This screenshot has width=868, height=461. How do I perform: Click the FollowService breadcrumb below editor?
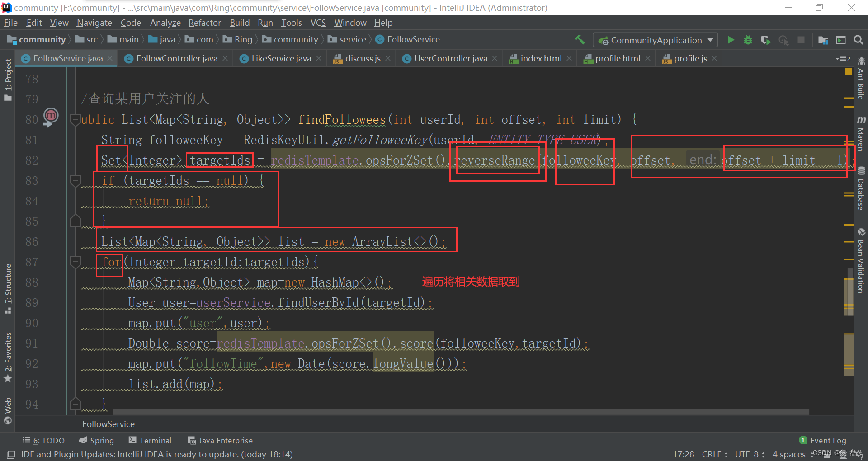(108, 424)
